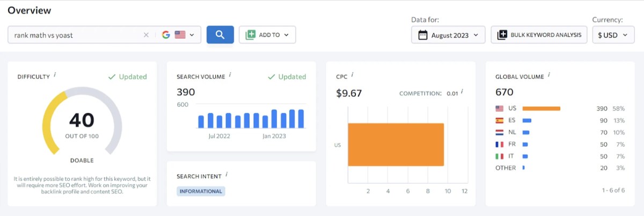Click the Overview heading

point(30,10)
